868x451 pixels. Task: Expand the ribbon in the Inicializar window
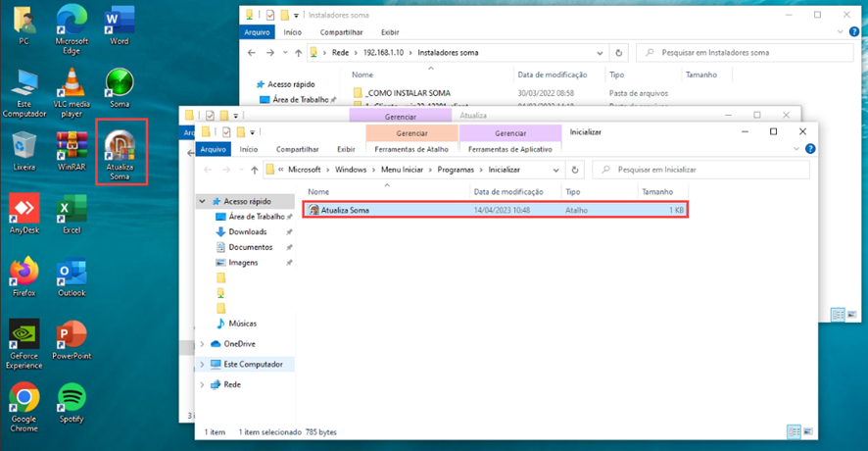796,148
